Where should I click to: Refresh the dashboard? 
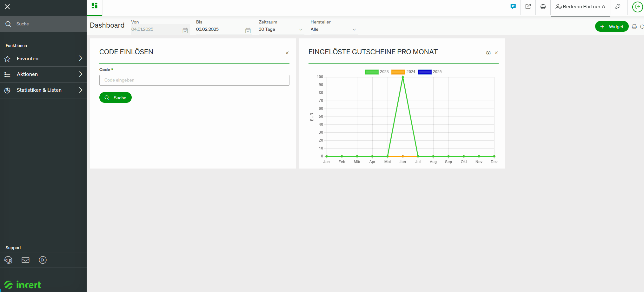click(642, 27)
